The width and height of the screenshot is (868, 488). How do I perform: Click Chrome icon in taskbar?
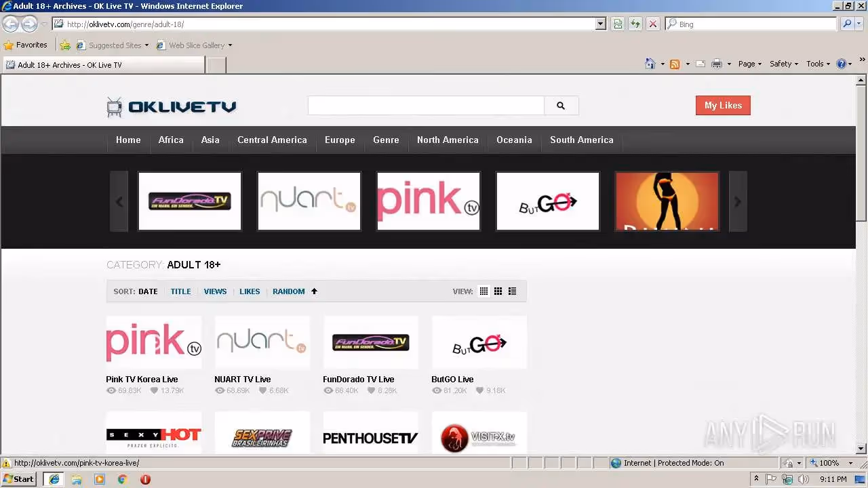[123, 479]
